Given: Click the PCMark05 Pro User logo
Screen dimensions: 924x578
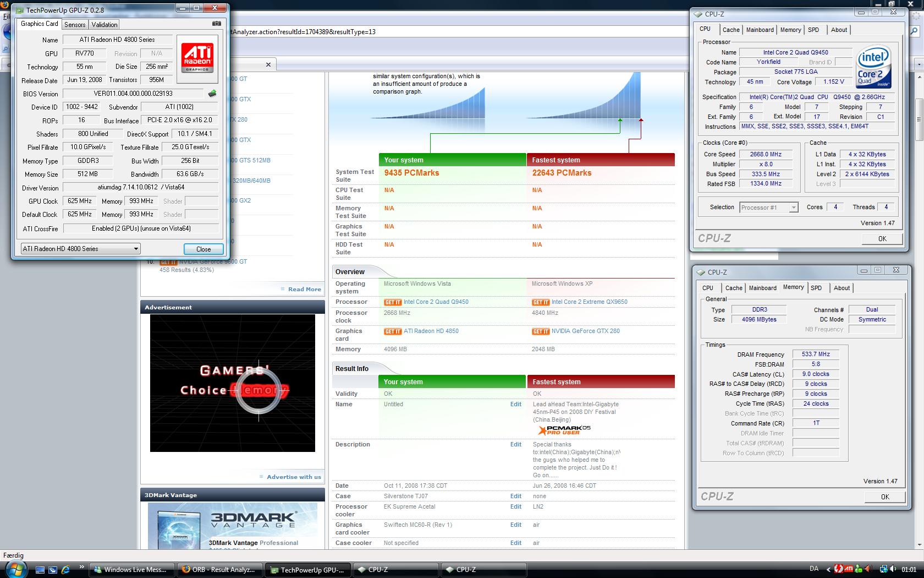Looking at the screenshot, I should click(564, 430).
